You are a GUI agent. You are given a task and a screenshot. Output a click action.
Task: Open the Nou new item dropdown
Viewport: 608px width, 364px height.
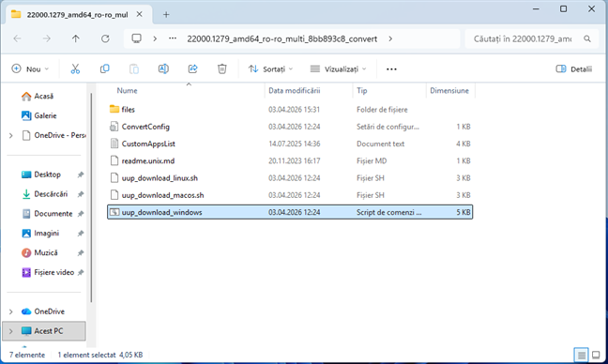[30, 69]
